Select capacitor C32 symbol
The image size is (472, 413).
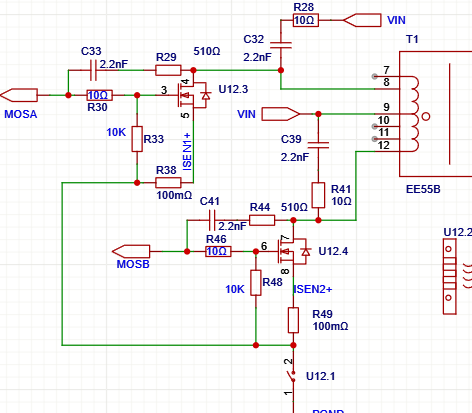coord(281,45)
